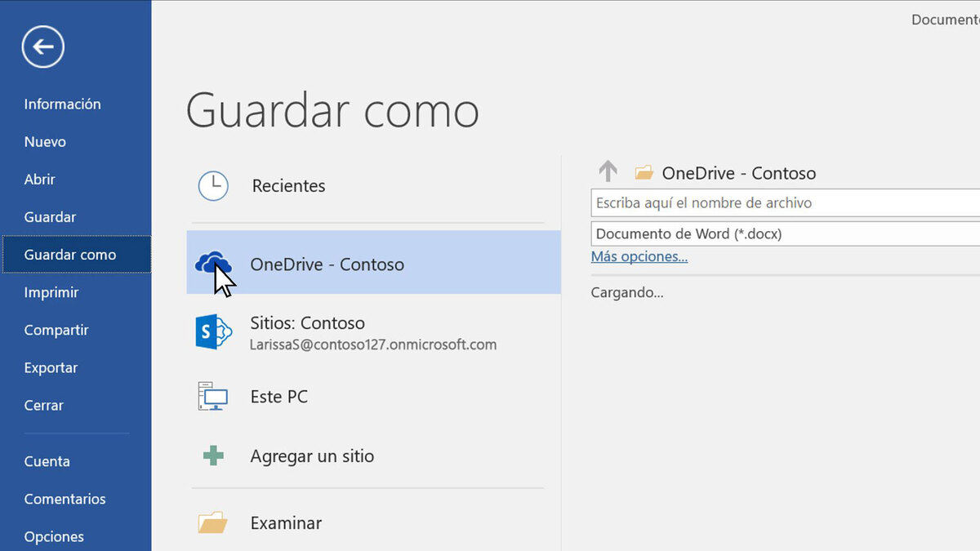The image size is (980, 551).
Task: Open the Información menu item
Action: tap(63, 104)
